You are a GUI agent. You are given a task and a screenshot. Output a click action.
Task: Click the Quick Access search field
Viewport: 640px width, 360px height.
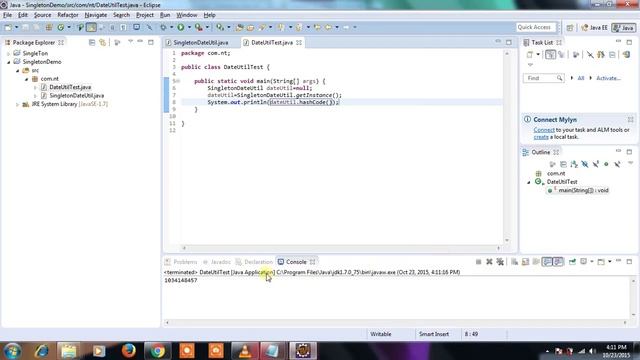[536, 27]
